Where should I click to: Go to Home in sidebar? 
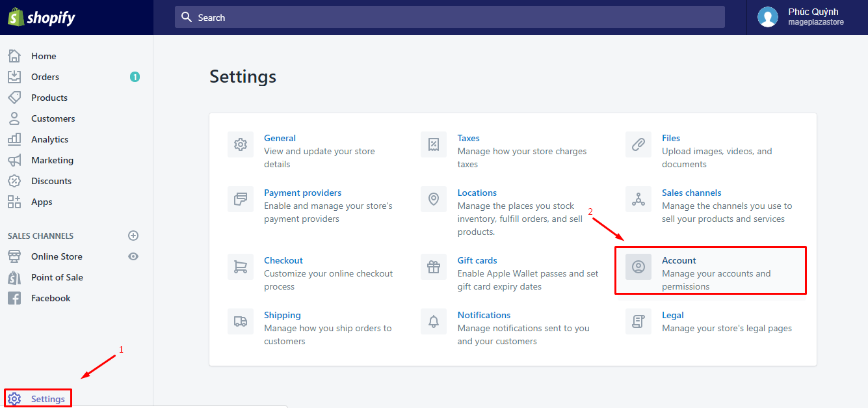pos(44,56)
